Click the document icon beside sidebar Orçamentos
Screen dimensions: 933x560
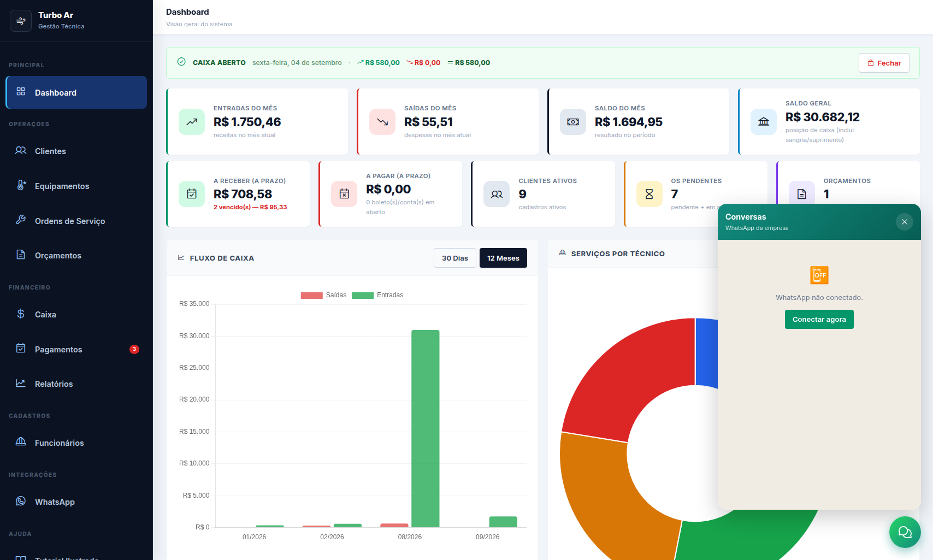21,255
